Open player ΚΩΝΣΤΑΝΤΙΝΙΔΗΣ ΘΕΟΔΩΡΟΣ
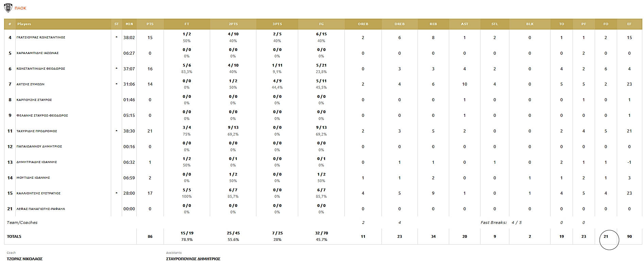The image size is (644, 266). click(x=41, y=69)
